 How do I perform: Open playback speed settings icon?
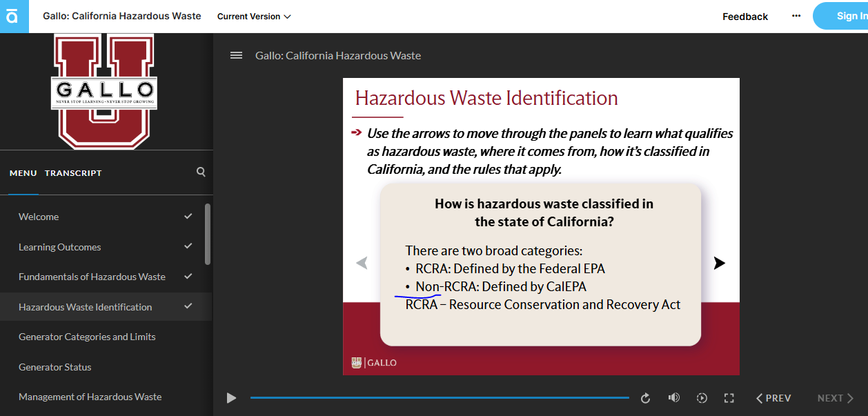point(702,398)
